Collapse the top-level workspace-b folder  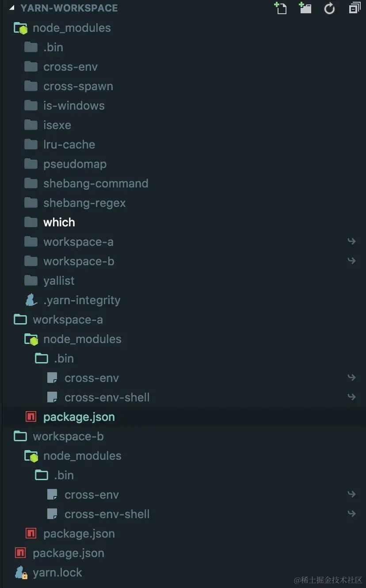(68, 436)
